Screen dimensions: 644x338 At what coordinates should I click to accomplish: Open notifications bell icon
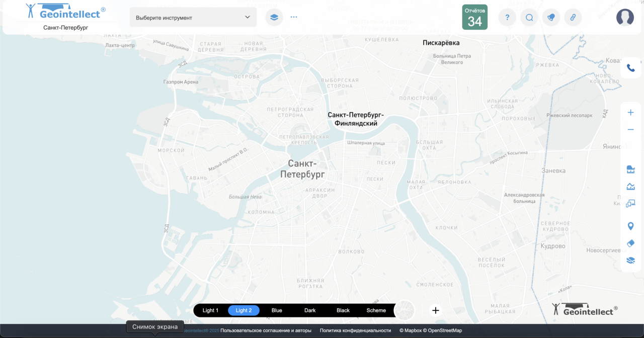551,18
